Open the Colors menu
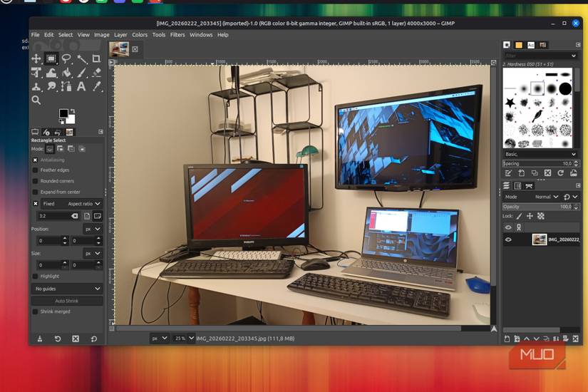 [x=140, y=34]
